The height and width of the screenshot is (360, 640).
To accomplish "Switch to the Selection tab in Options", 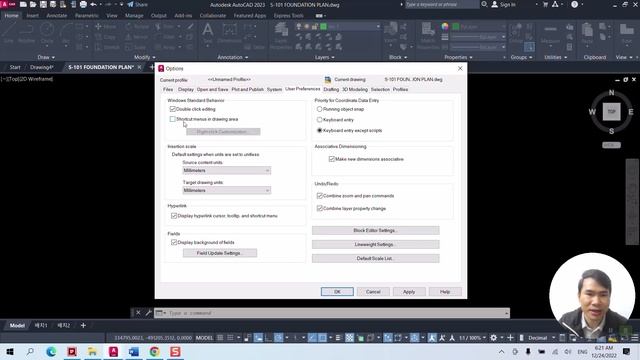I will click(x=380, y=89).
